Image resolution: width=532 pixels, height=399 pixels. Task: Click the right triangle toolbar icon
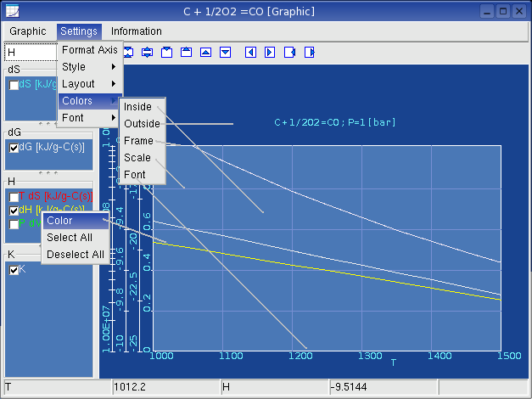pos(270,53)
